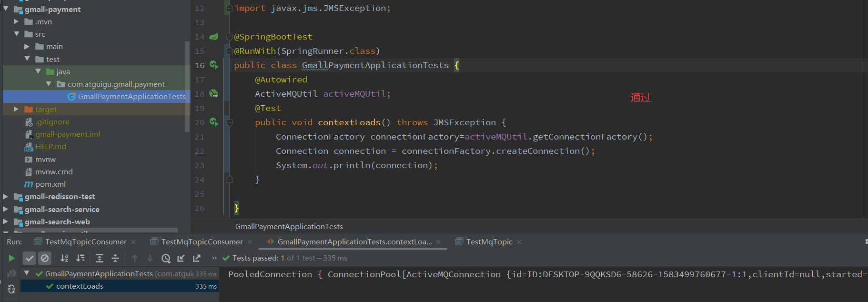Click line number 16 in gutter
This screenshot has height=302, width=868.
pyautogui.click(x=200, y=65)
